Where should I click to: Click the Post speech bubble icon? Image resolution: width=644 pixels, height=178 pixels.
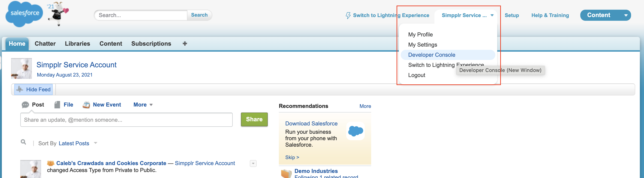(25, 105)
